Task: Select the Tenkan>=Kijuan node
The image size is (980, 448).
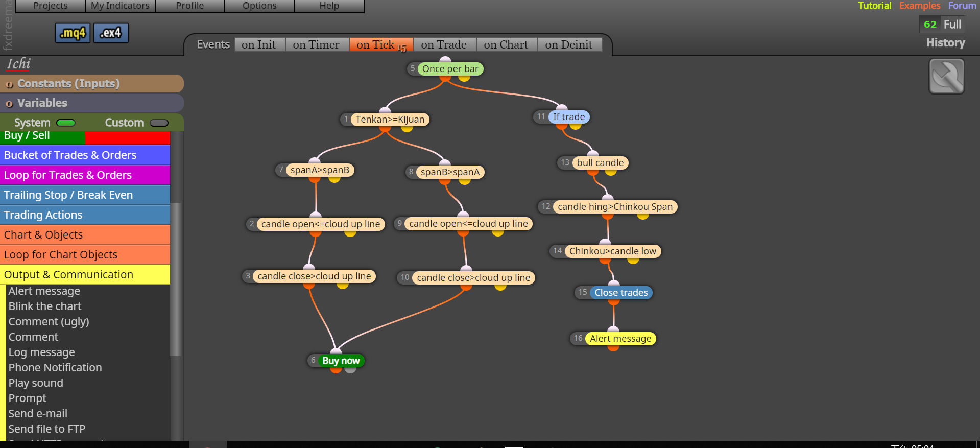Action: tap(390, 120)
